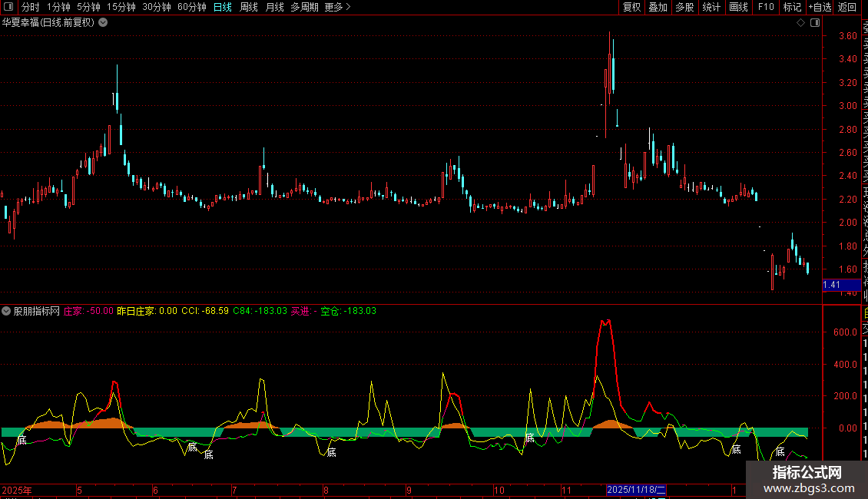Select the 15分钟 period
The image size is (868, 499).
point(121,7)
